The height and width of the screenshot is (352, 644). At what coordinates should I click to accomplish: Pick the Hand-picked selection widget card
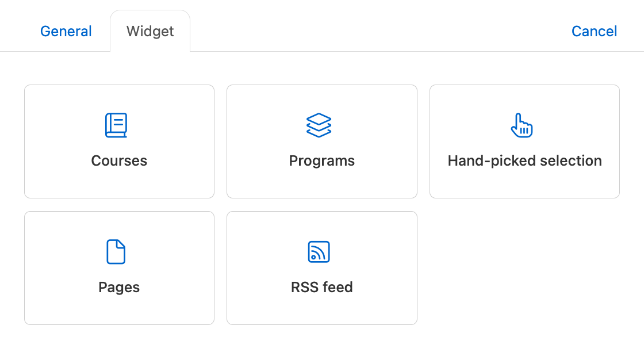(524, 141)
